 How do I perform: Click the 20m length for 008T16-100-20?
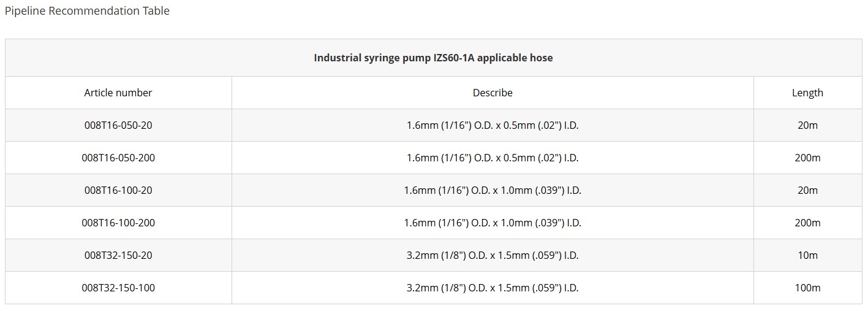click(807, 190)
